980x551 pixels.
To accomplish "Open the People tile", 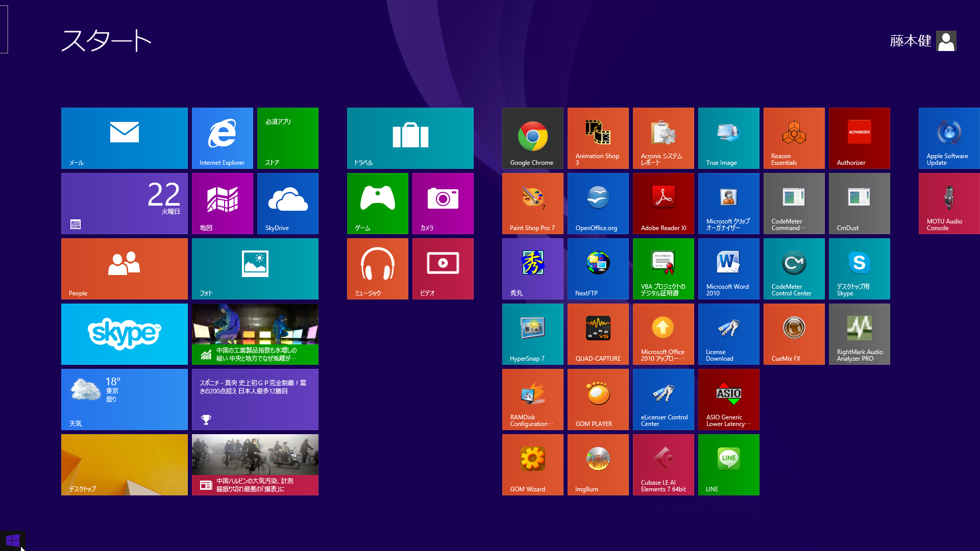I will [x=125, y=269].
